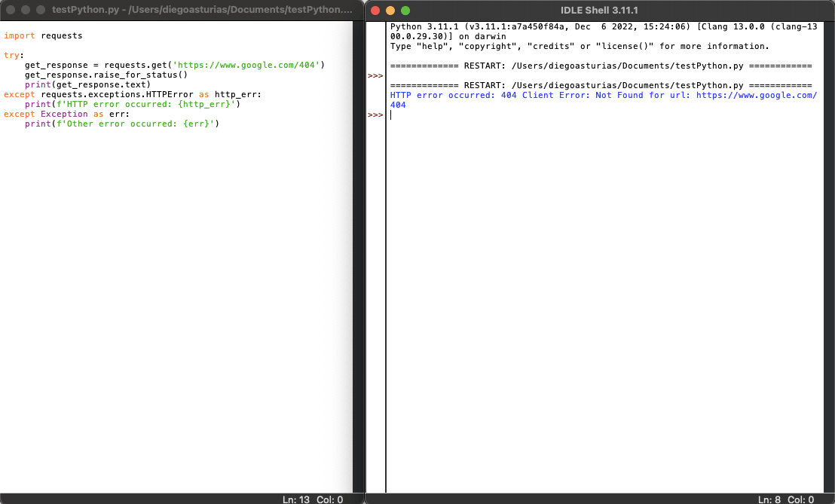Screen dimensions: 835x504
Task: Click the IDLE Shell 3.11.1 title text
Action: [599, 11]
